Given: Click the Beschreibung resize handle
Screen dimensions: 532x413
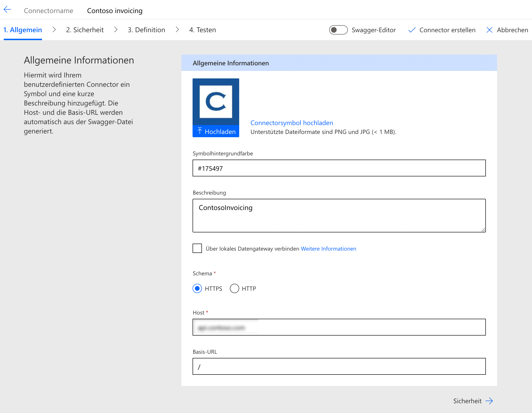Looking at the screenshot, I should click(483, 230).
